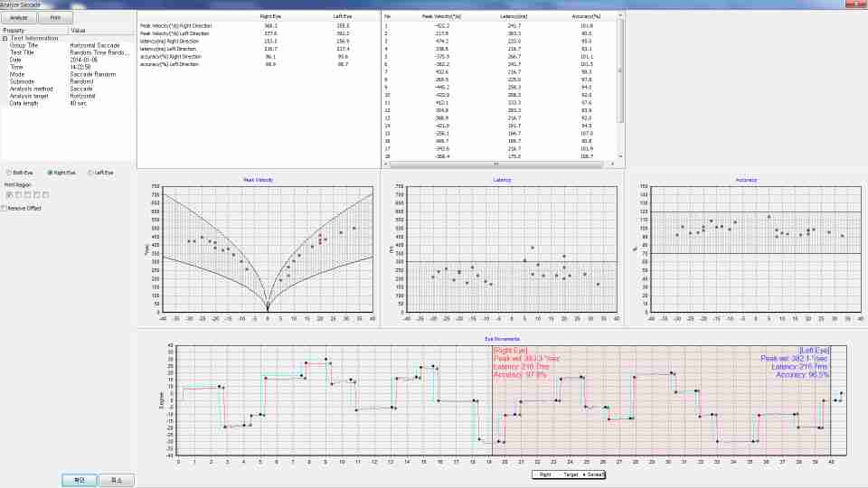Select saccade row number 1 in table
The height and width of the screenshot is (488, 868).
[x=499, y=25]
